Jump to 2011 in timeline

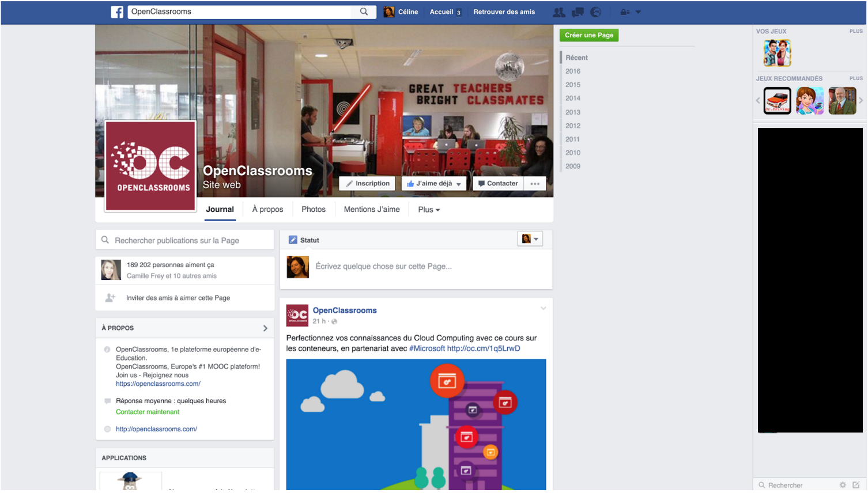pos(573,139)
